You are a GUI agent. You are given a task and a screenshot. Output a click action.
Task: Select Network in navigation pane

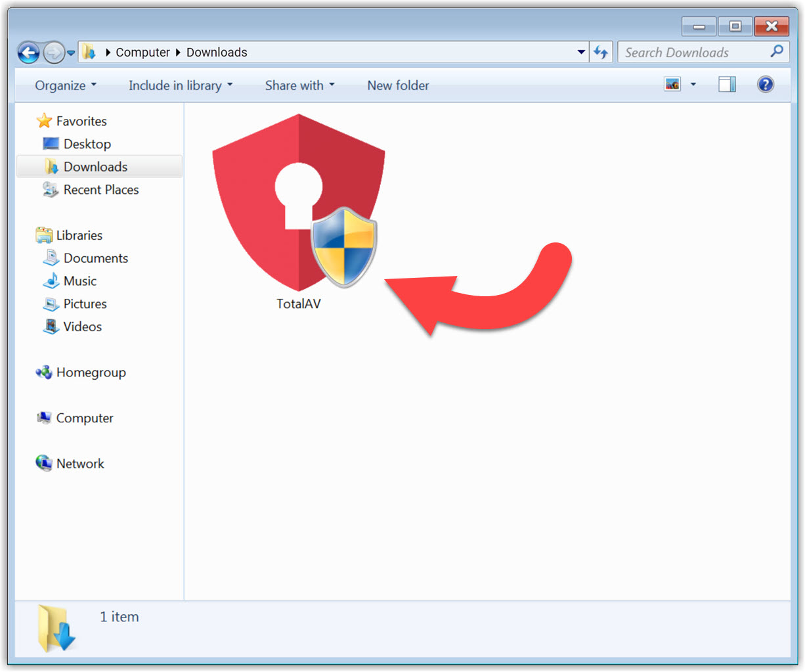pyautogui.click(x=79, y=464)
